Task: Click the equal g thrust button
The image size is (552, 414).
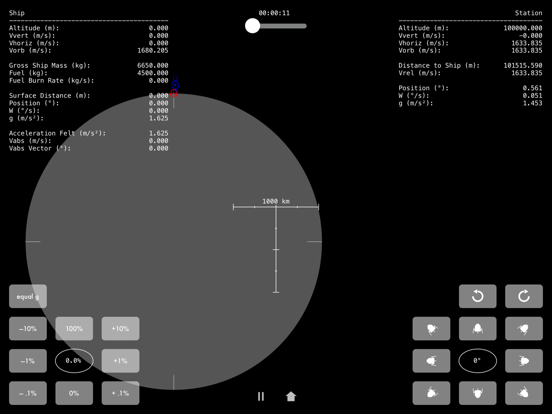Action: coord(28,296)
